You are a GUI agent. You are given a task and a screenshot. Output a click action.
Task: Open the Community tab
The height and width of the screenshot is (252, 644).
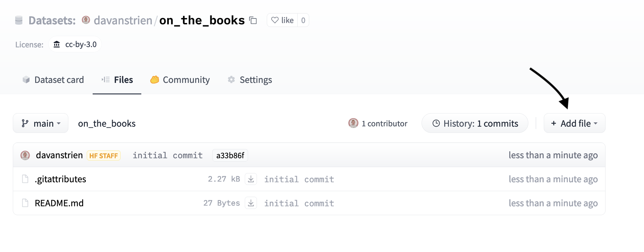pos(180,80)
